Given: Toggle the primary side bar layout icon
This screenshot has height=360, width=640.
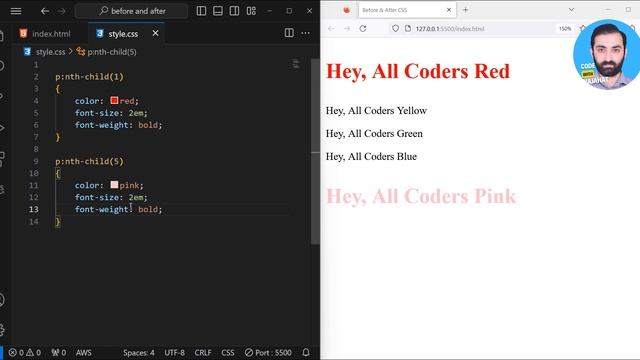Looking at the screenshot, I should [201, 11].
